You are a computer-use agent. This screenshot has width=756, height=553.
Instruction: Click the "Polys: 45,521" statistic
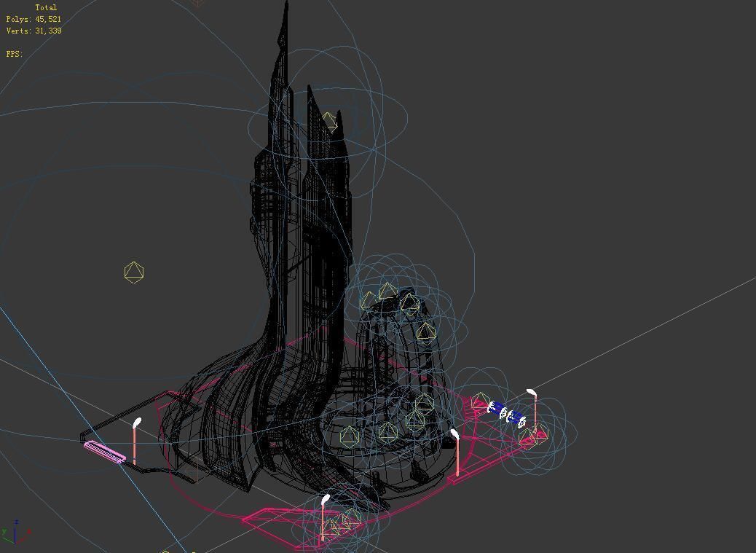click(x=34, y=19)
